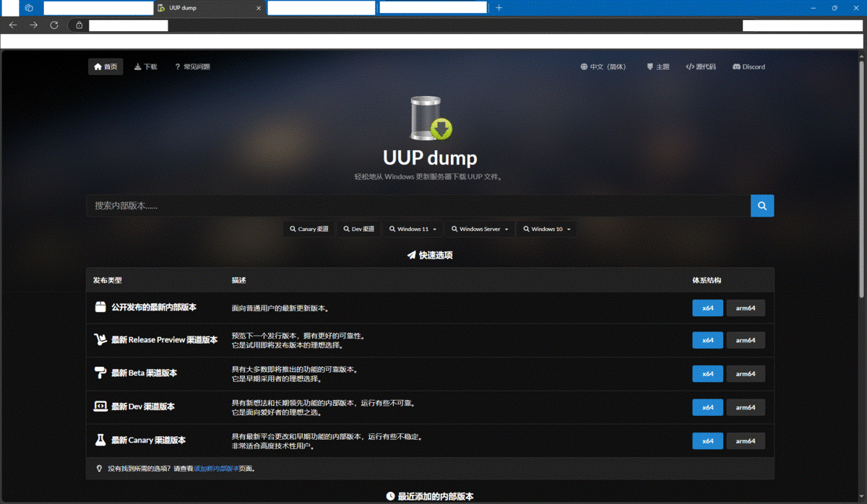Choose x64 for Dev channel

[707, 407]
